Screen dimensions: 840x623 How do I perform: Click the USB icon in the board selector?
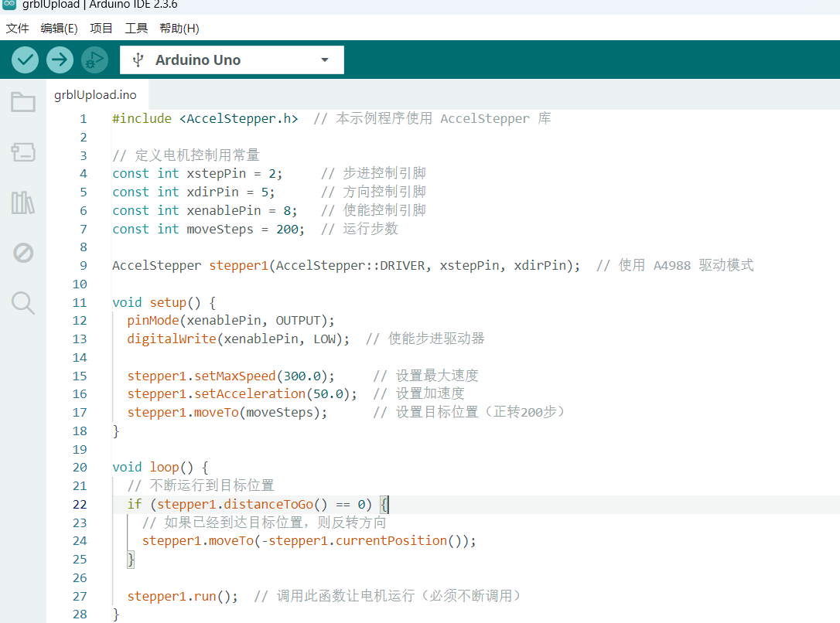pos(138,60)
